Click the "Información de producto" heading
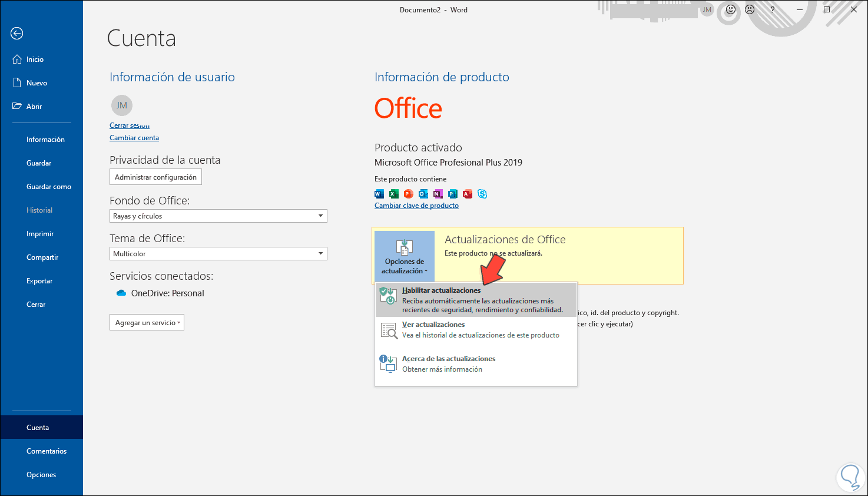 (x=442, y=77)
